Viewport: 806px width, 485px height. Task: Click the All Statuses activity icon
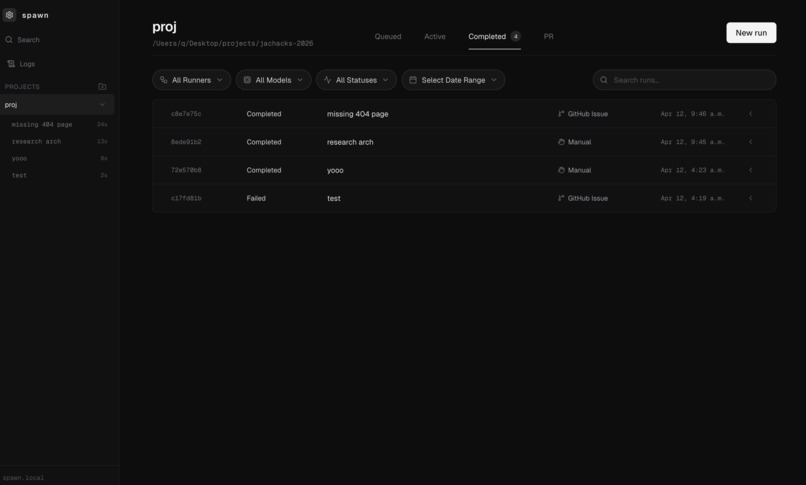327,80
